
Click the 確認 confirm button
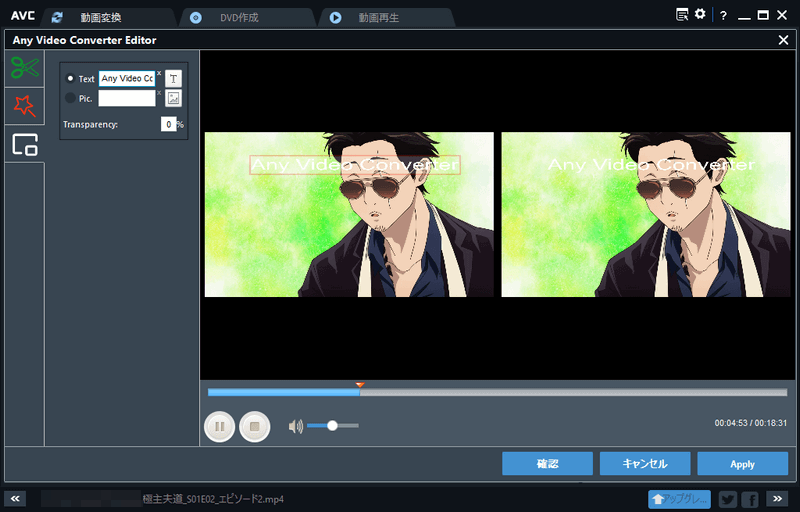(x=547, y=464)
